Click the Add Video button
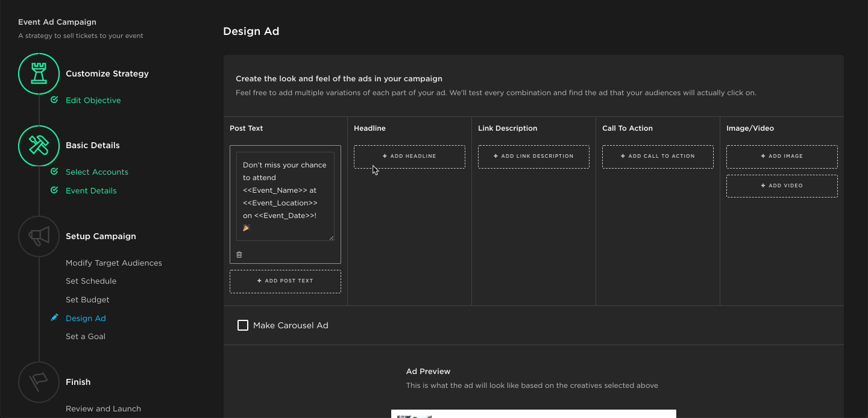Image resolution: width=868 pixels, height=418 pixels. 782,186
